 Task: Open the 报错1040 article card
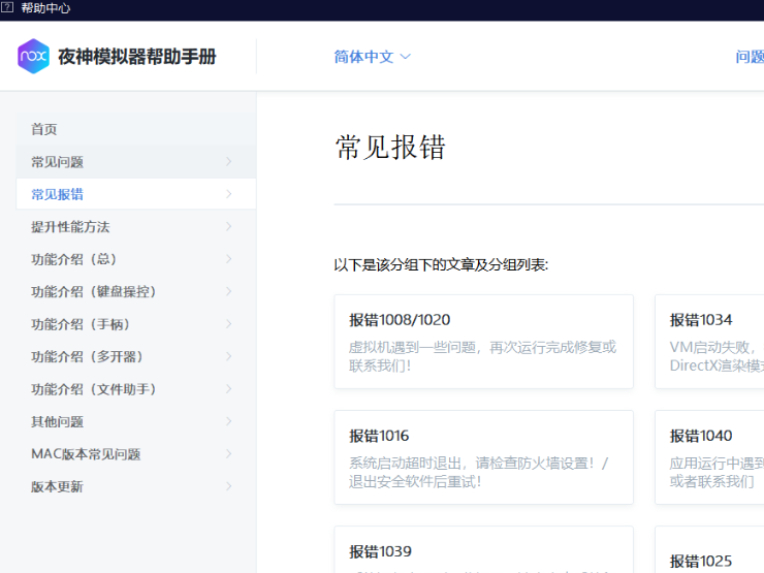point(710,457)
